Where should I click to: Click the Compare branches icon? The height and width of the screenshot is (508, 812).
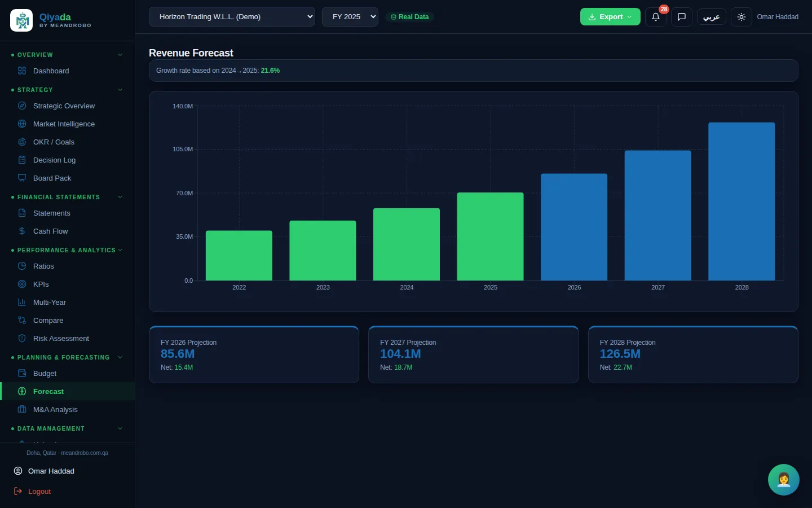(22, 320)
